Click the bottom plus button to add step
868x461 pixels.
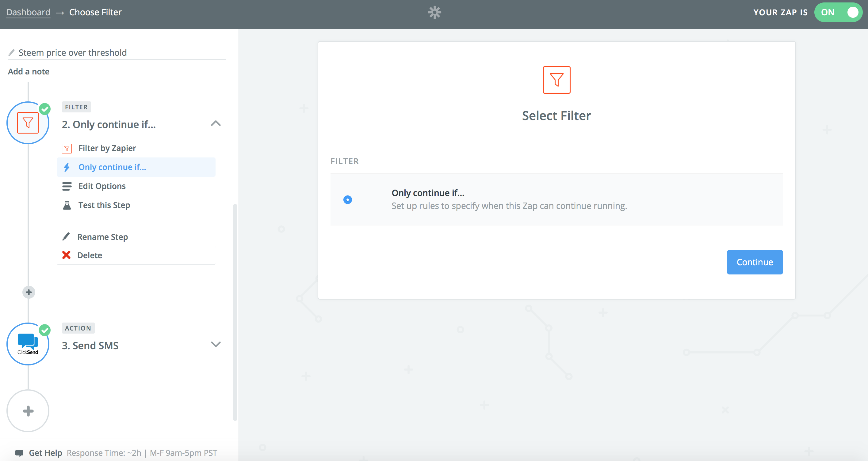point(29,410)
